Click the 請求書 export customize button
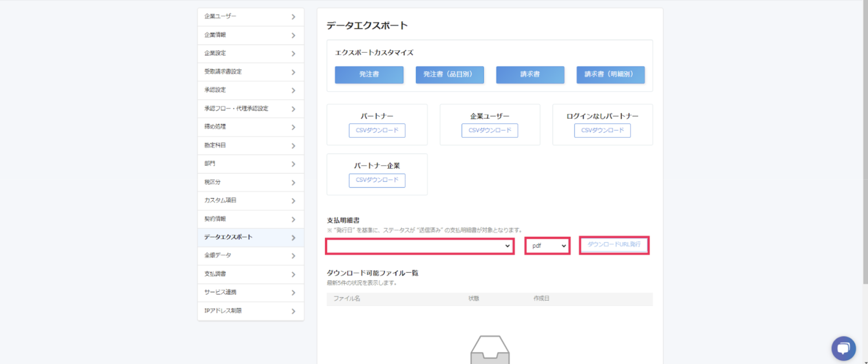 (x=530, y=74)
